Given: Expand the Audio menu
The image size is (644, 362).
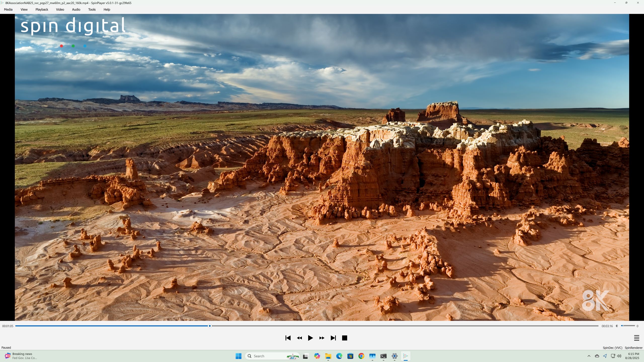Looking at the screenshot, I should 76,10.
